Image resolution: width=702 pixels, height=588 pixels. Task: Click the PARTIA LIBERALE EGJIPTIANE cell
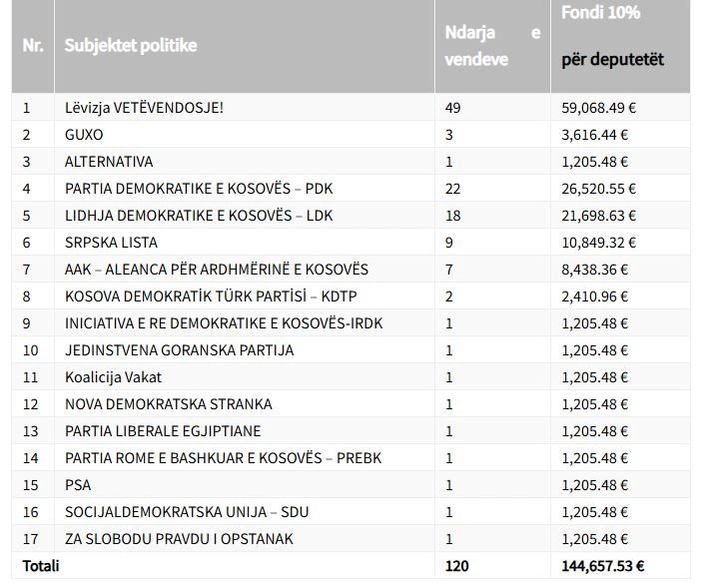tap(163, 431)
